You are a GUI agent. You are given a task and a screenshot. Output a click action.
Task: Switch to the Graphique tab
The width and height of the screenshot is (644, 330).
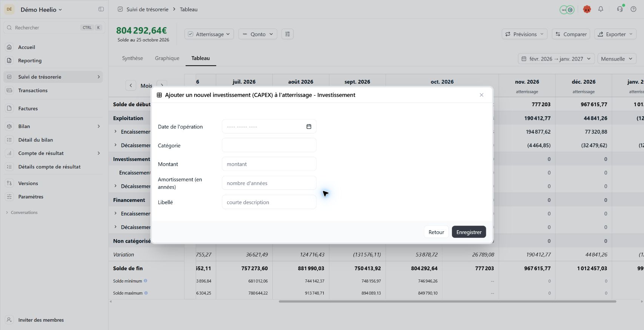tap(167, 58)
